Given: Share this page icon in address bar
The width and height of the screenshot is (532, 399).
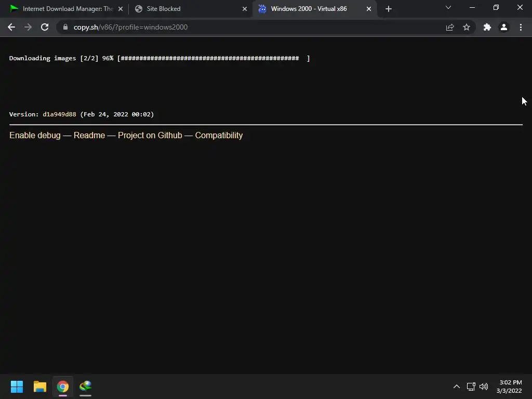Looking at the screenshot, I should [450, 27].
